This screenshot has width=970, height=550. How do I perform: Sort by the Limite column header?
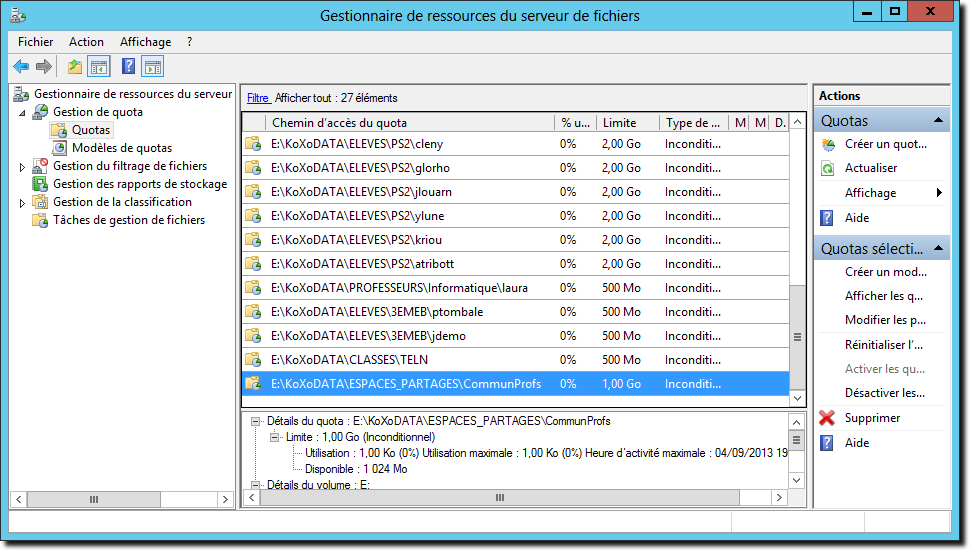[x=627, y=122]
